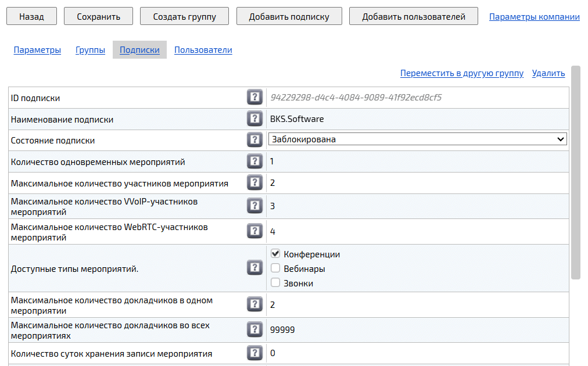
Task: Open help for максимальное количество участников мероприятия
Action: tap(254, 182)
